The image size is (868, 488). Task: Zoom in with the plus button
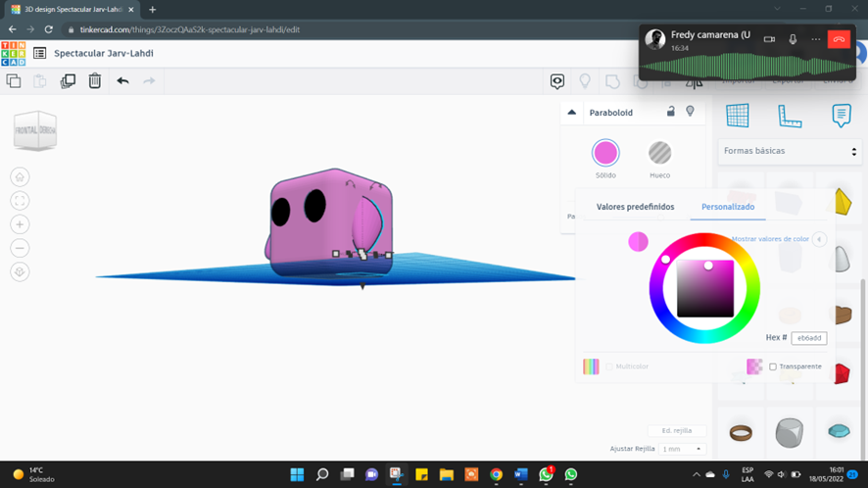[20, 224]
